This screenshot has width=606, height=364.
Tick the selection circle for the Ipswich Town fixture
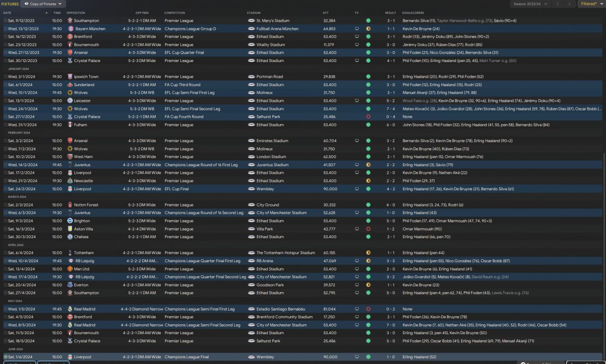coord(5,77)
